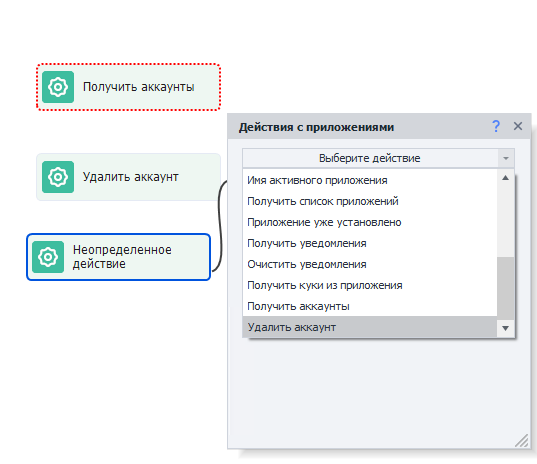Click gear icon on Неопределенное действие block

[48, 257]
